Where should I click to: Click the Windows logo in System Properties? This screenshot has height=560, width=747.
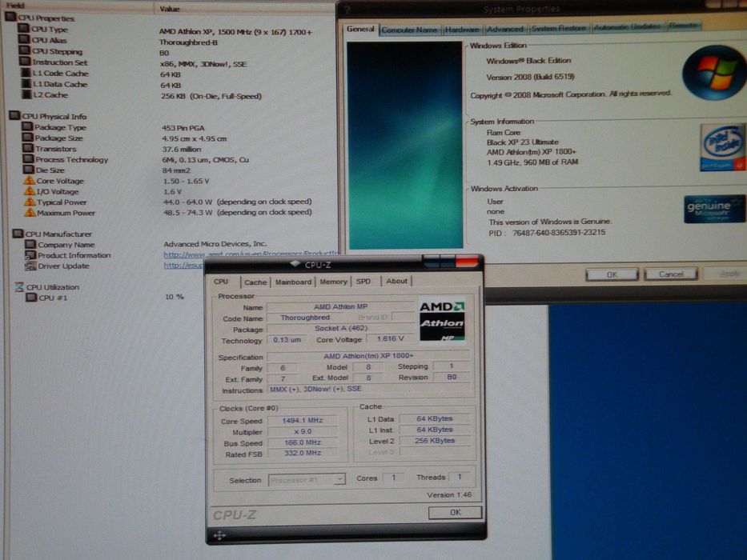coord(714,72)
